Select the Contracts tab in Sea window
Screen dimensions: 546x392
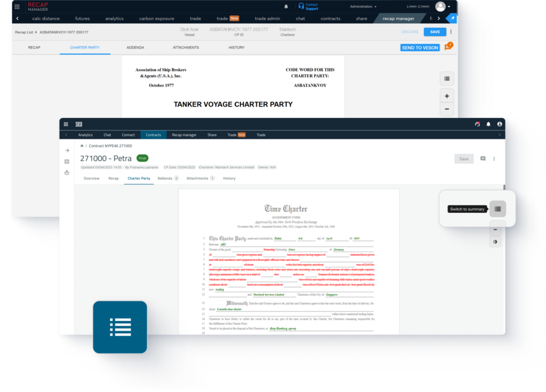point(154,135)
